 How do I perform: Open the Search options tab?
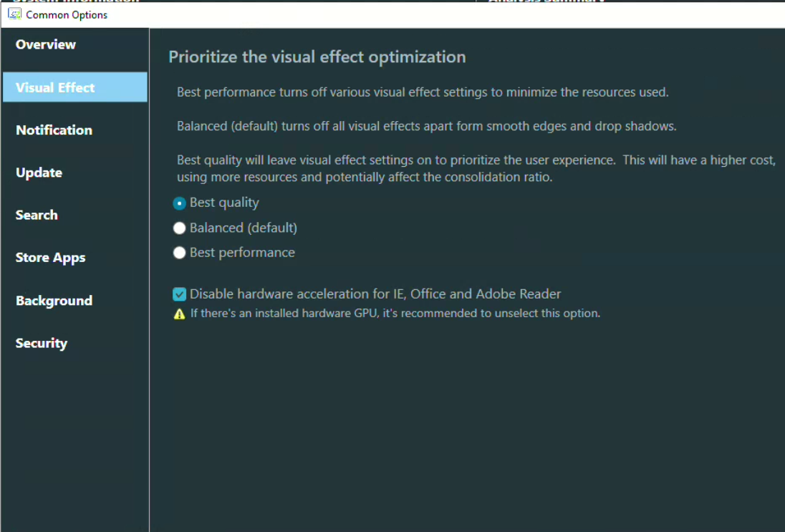coord(37,215)
